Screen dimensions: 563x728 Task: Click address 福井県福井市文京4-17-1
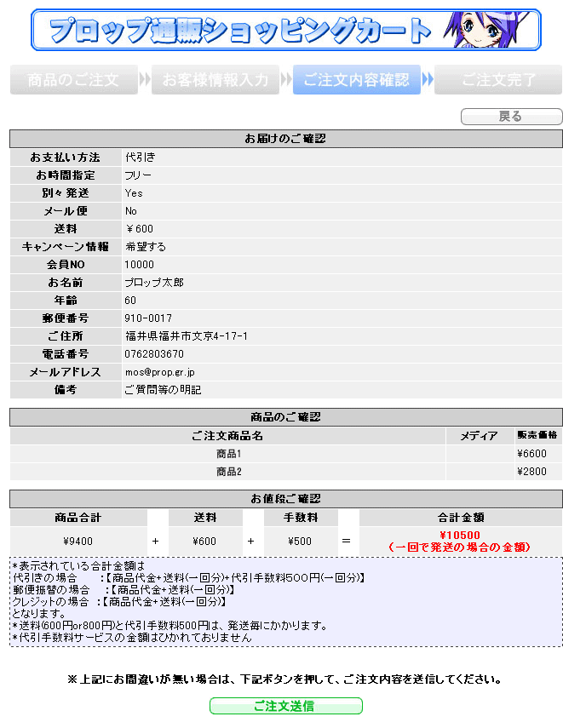coord(187,336)
